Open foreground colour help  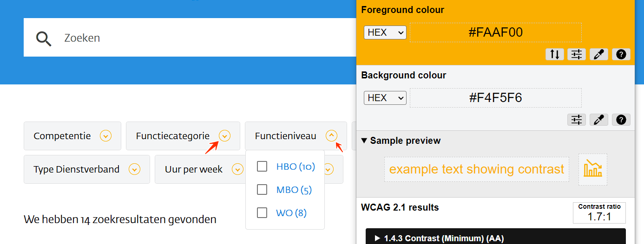(621, 54)
